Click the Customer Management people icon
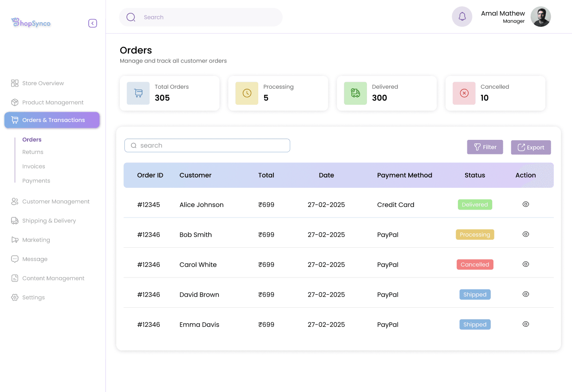Image resolution: width=572 pixels, height=392 pixels. (15, 202)
